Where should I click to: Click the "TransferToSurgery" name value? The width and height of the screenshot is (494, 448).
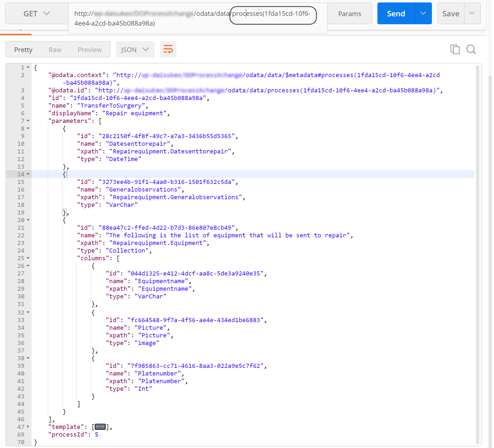click(x=111, y=106)
